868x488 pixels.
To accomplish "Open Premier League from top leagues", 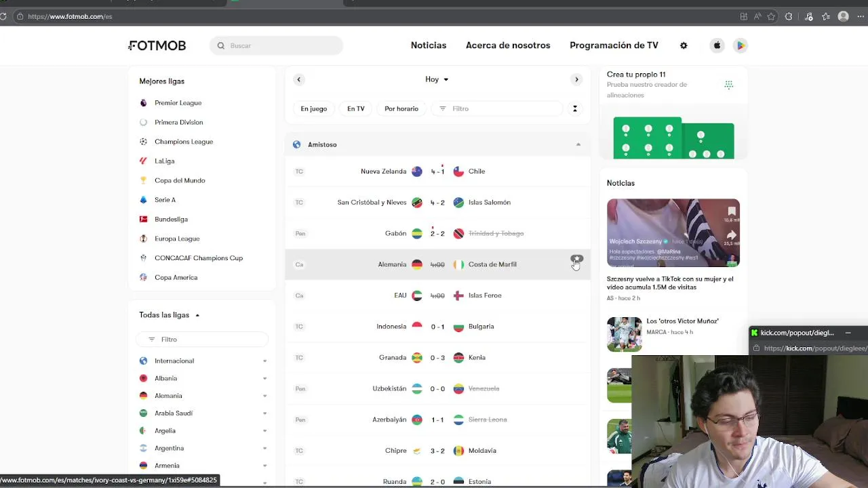I will (178, 103).
